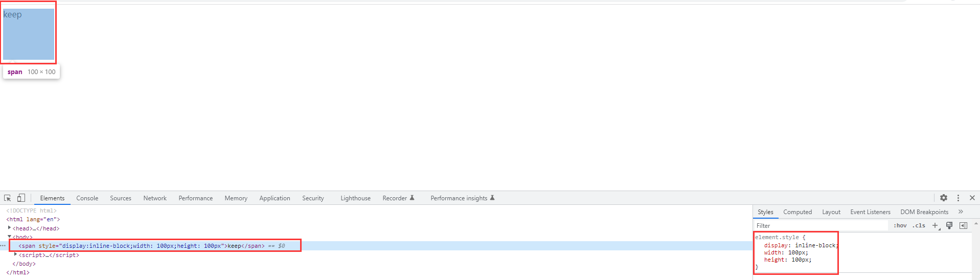Screen dimensions: 980x280
Task: Expand the script element node
Action: tap(15, 254)
